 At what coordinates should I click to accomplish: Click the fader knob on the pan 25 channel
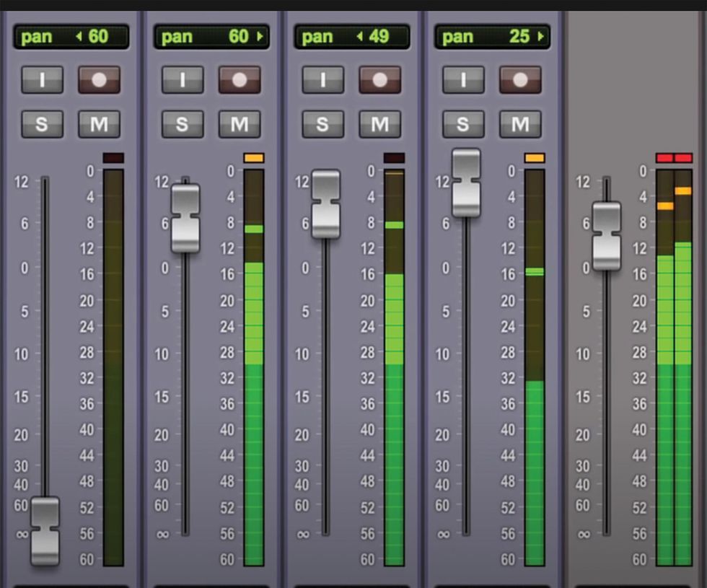coord(466,183)
